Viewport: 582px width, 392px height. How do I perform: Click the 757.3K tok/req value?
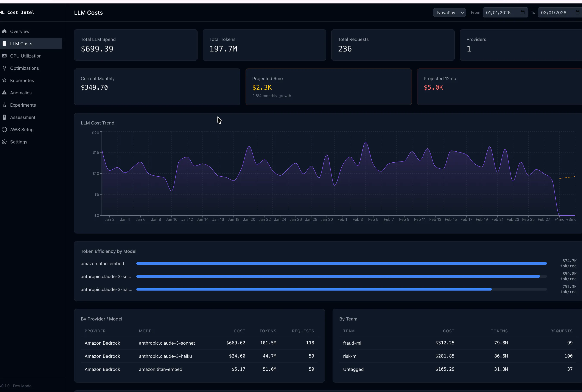click(568, 289)
